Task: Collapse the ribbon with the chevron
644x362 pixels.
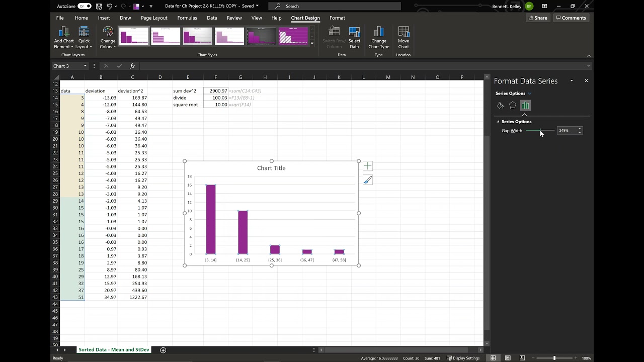Action: click(x=589, y=55)
